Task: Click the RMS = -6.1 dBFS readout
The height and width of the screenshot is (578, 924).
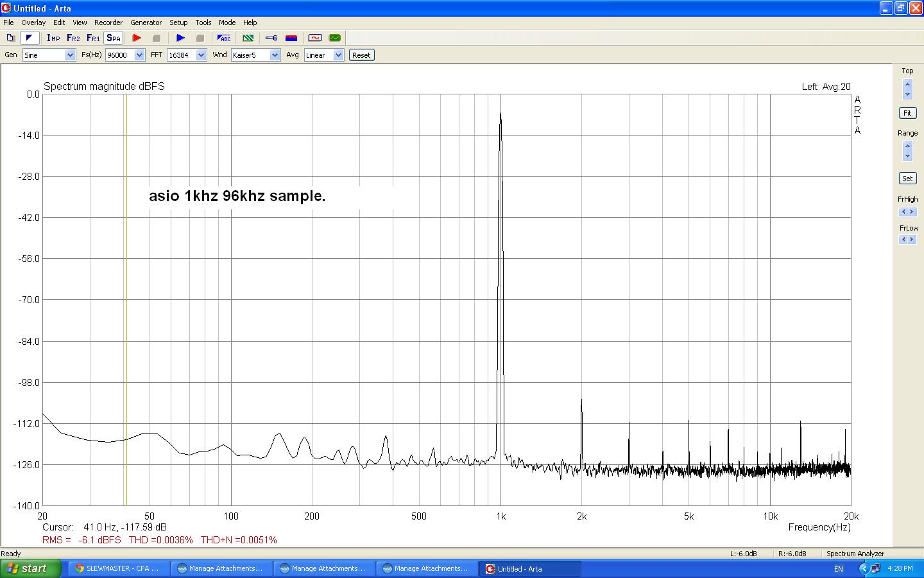Action: 81,540
